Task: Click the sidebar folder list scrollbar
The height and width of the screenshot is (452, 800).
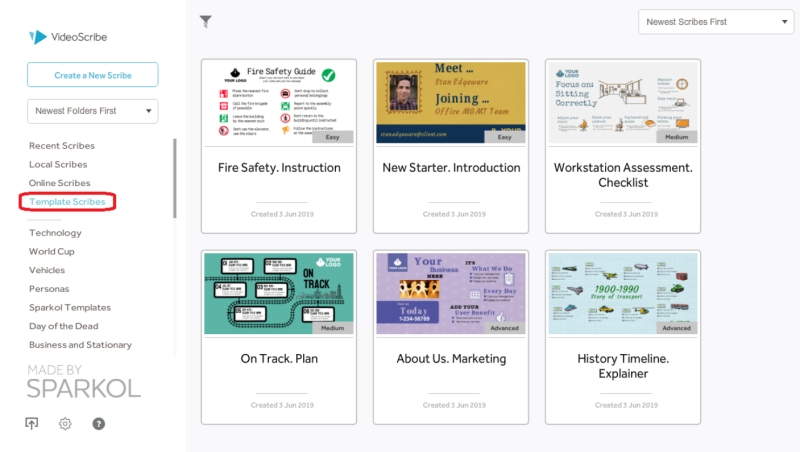Action: [x=175, y=179]
